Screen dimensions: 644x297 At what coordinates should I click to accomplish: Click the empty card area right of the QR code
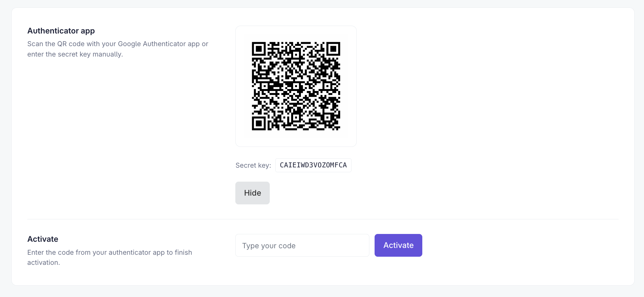[x=487, y=86]
